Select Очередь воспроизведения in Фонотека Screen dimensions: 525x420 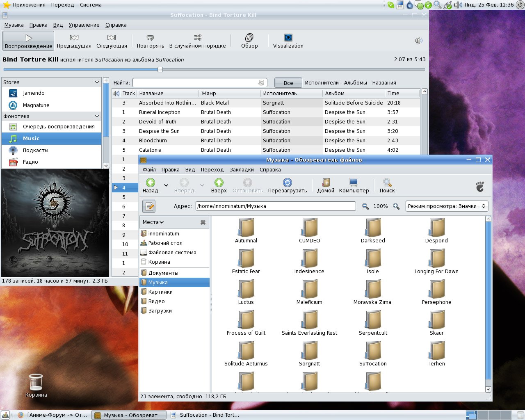tap(51, 127)
